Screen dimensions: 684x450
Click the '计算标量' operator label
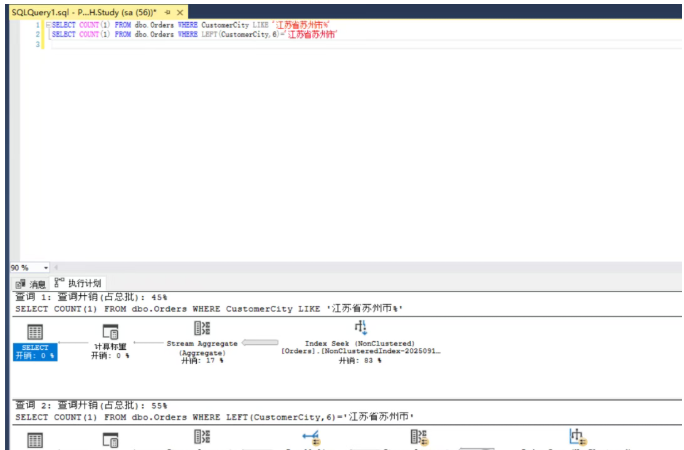110,347
